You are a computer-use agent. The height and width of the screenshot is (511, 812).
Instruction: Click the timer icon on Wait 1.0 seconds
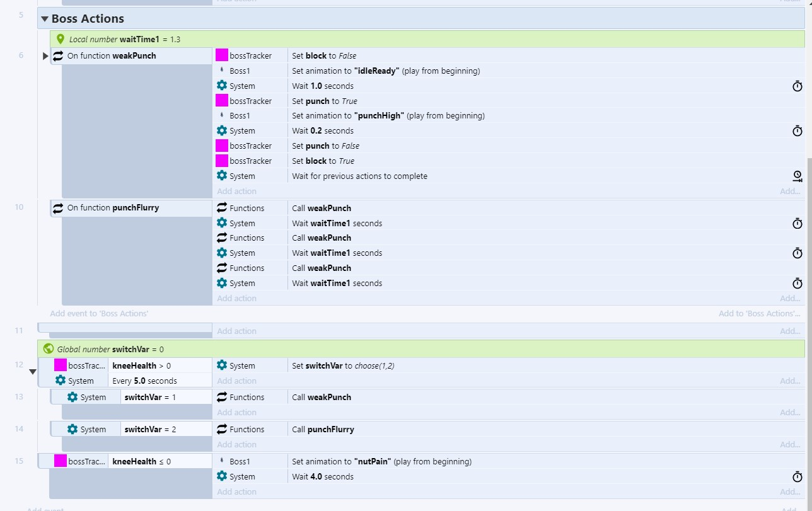point(797,86)
